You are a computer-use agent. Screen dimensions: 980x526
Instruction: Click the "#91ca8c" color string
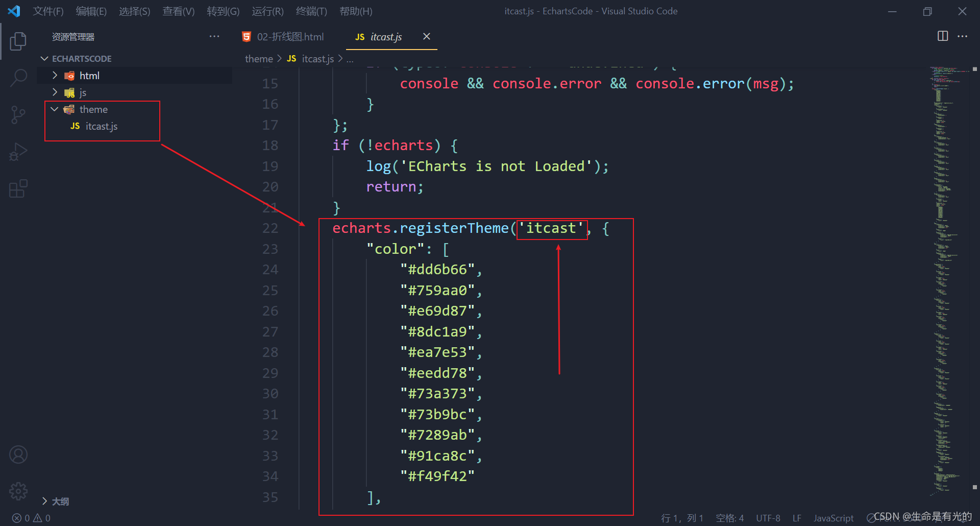click(437, 456)
